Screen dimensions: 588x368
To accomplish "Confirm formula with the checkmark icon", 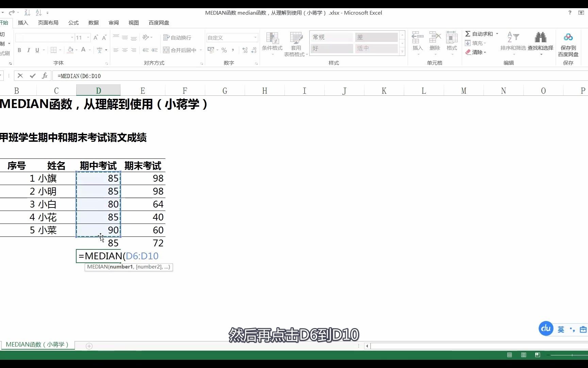I will tap(33, 76).
